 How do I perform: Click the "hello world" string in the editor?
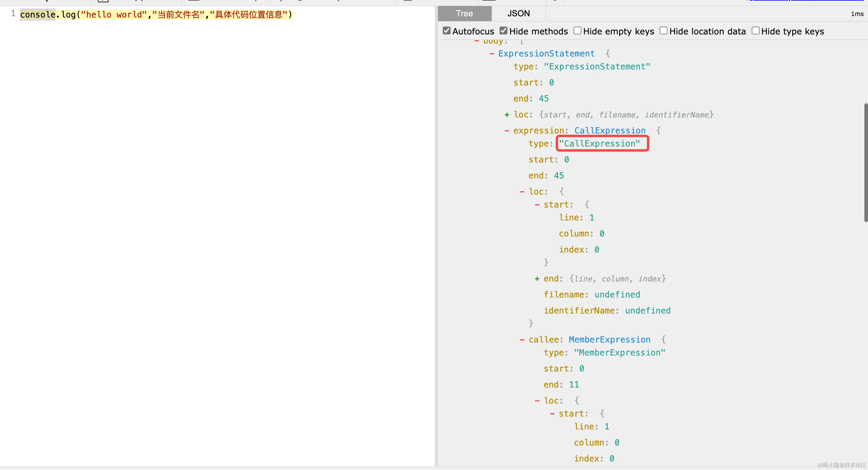click(114, 14)
